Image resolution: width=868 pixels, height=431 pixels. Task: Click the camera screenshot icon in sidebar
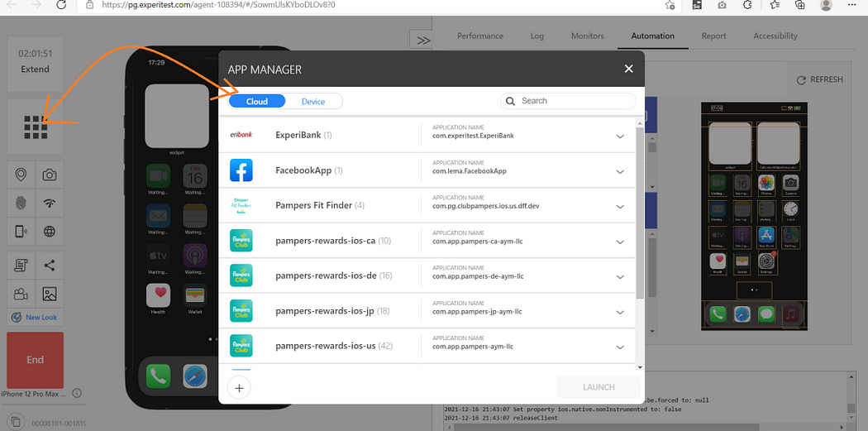pos(50,175)
